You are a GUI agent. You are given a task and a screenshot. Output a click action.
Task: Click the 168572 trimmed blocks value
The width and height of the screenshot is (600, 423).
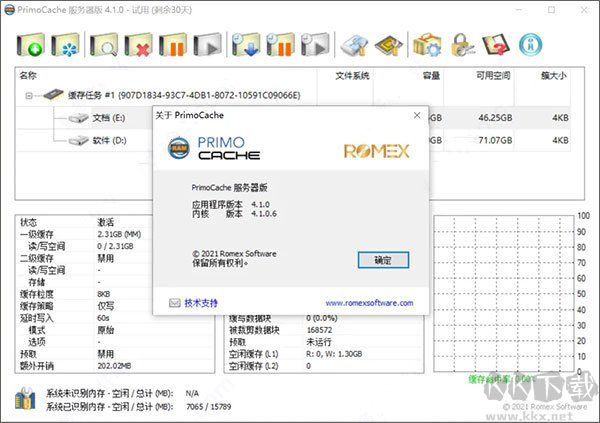click(x=319, y=330)
